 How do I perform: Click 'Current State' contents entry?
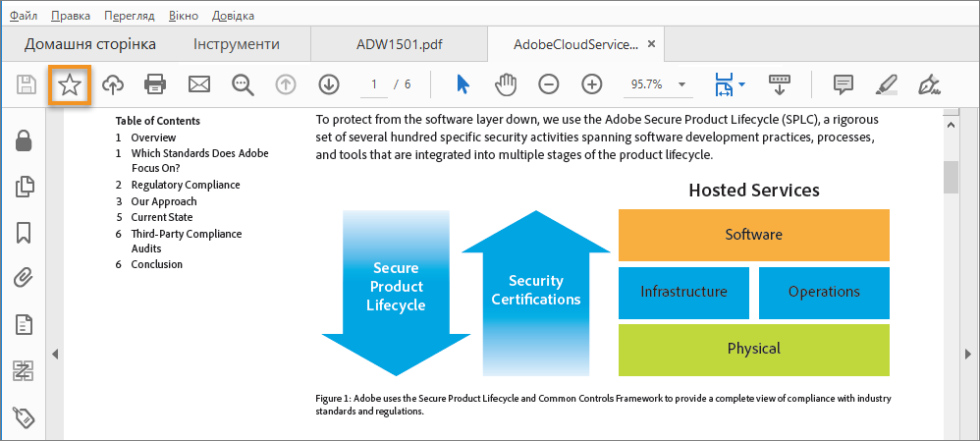(x=162, y=218)
